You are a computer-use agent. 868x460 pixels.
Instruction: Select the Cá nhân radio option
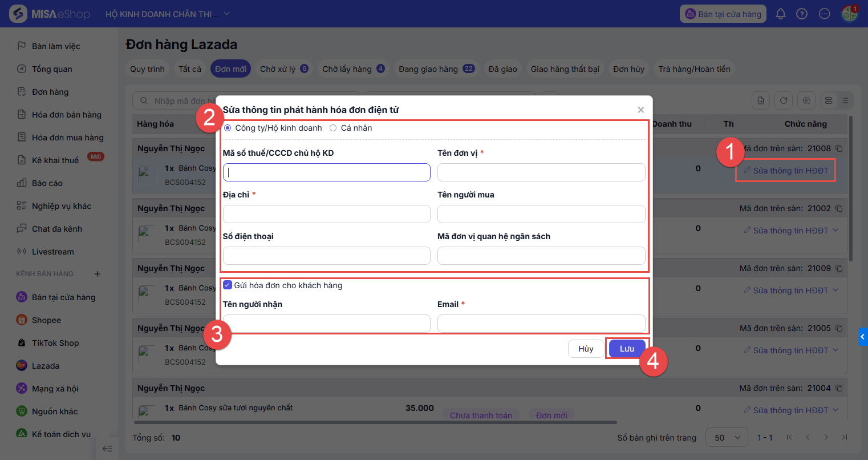[x=333, y=128]
